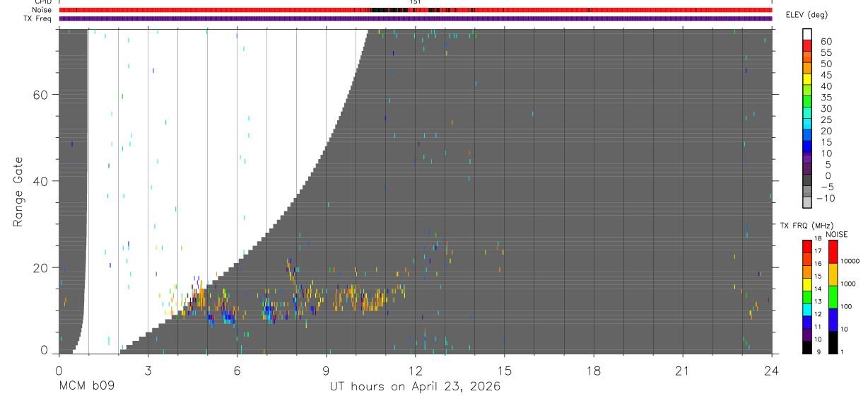Click the 'TX Freq' row label at top left
Viewport: 868px width, 401px height.
click(37, 18)
